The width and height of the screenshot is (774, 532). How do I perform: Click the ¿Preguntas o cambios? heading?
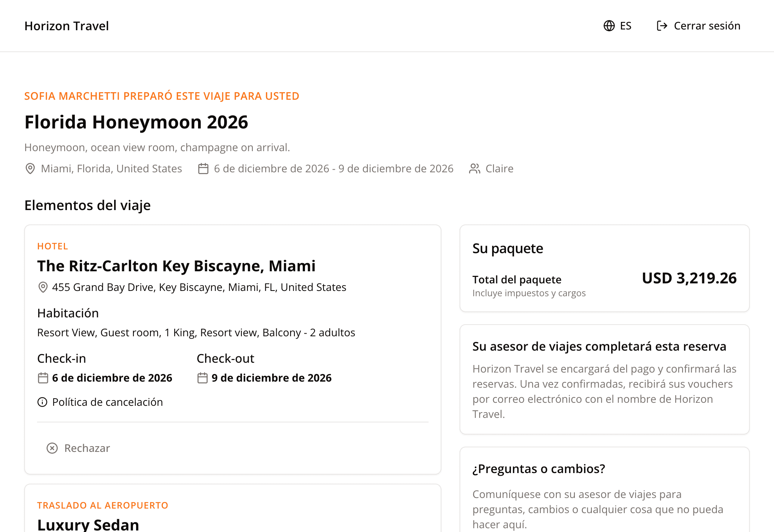539,469
